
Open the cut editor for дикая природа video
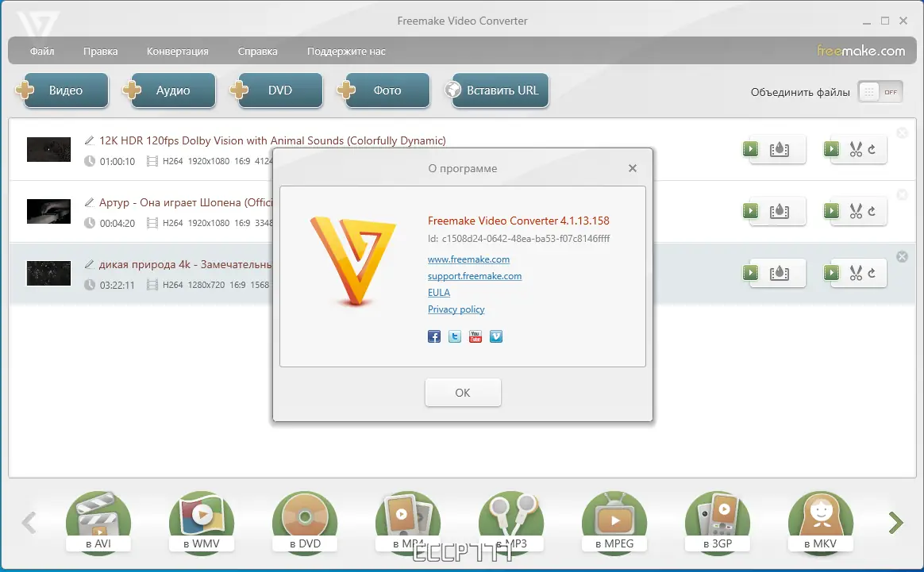pos(855,273)
